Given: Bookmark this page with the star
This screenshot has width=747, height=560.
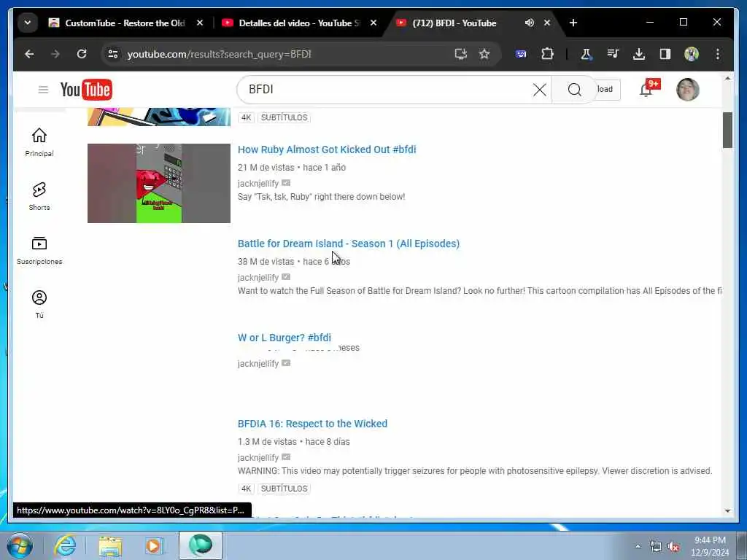Looking at the screenshot, I should [x=484, y=54].
